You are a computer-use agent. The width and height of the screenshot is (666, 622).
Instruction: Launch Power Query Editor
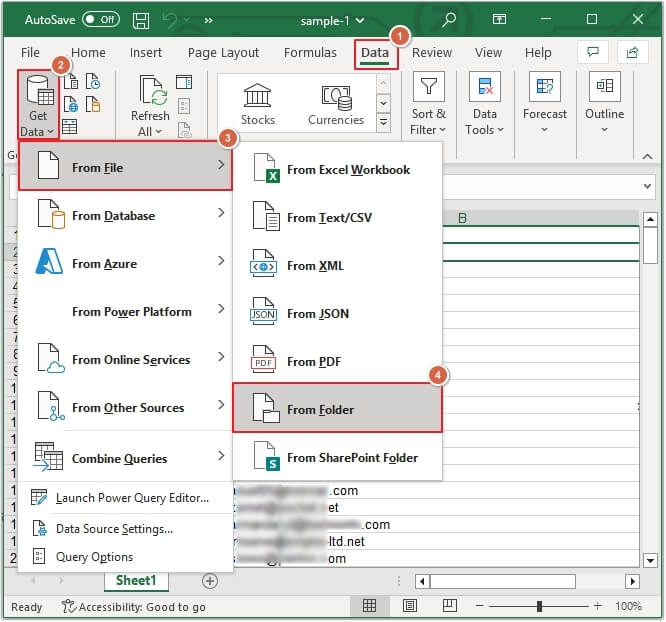tap(131, 497)
